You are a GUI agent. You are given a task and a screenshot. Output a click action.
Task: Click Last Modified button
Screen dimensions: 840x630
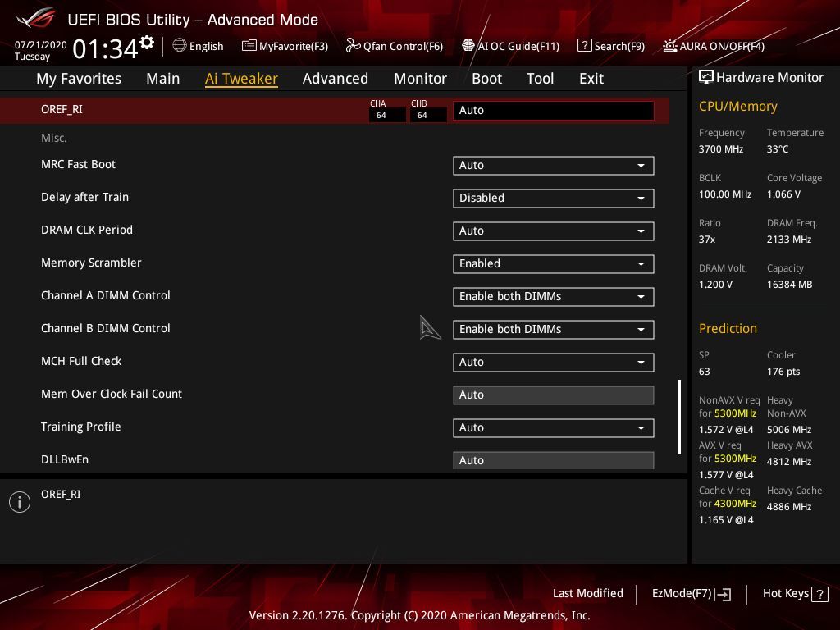click(x=587, y=594)
